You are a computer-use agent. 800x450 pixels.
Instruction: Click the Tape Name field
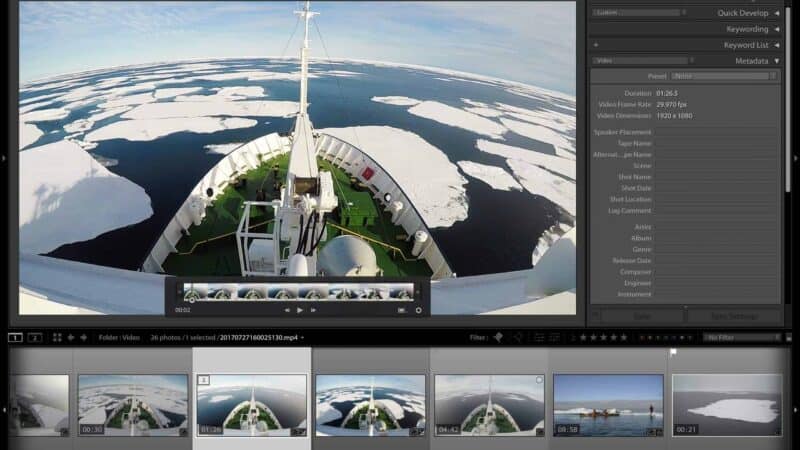point(716,143)
